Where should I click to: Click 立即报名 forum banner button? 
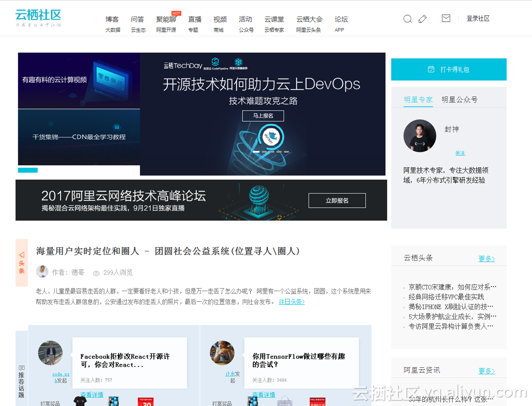[337, 201]
